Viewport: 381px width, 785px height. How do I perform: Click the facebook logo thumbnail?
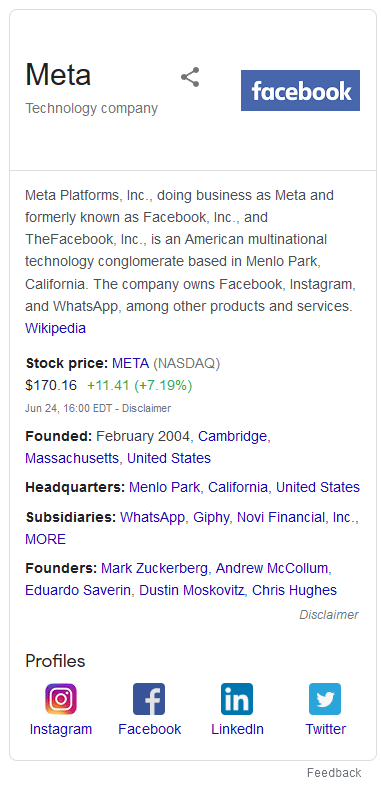[300, 90]
